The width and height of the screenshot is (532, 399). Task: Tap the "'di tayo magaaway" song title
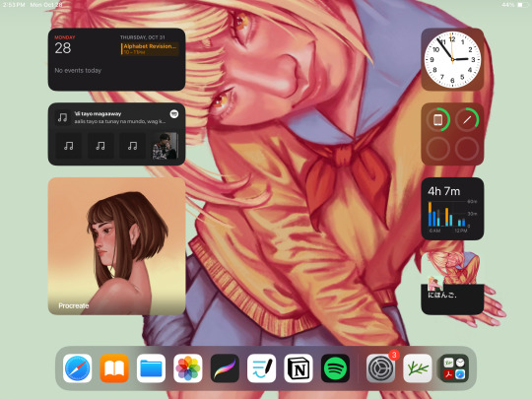[98, 113]
